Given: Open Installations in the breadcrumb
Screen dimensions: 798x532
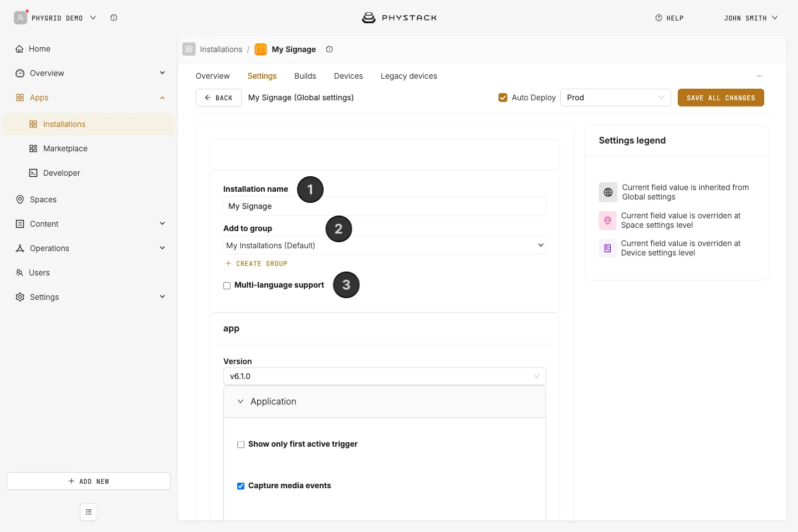Looking at the screenshot, I should (x=221, y=49).
